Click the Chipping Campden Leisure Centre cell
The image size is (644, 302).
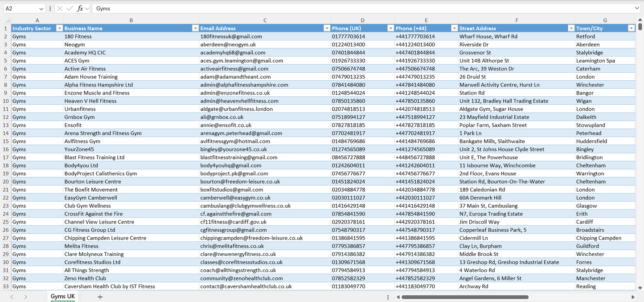click(x=131, y=238)
